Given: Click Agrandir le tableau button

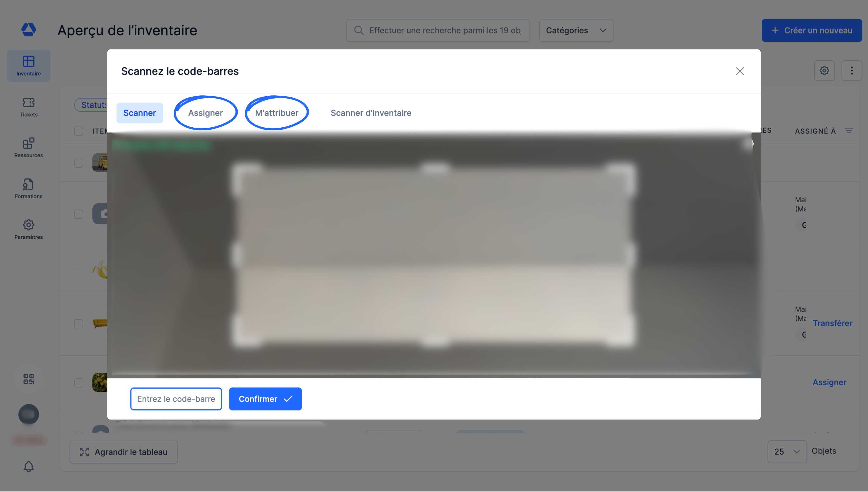Looking at the screenshot, I should [x=124, y=452].
